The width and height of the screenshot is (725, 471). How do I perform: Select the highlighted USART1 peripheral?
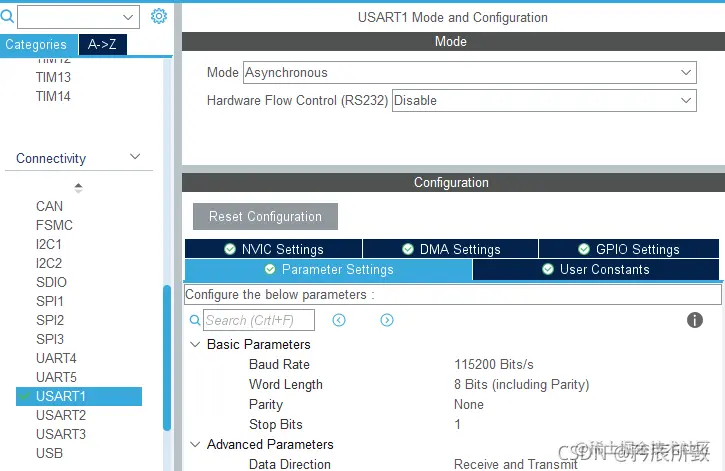79,396
